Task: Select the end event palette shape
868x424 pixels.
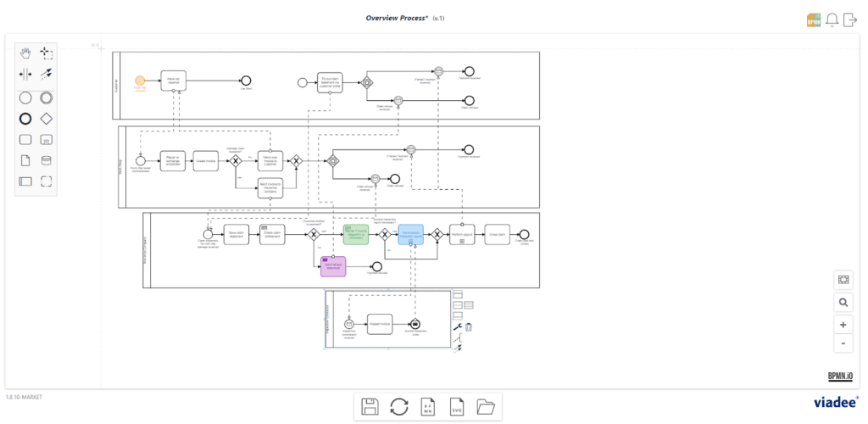Action: pyautogui.click(x=25, y=119)
